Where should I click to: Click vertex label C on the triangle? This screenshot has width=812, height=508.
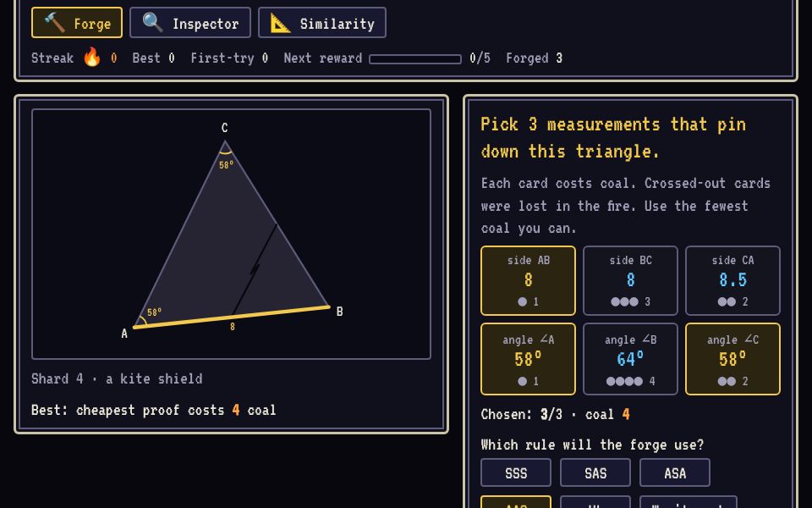tap(224, 128)
